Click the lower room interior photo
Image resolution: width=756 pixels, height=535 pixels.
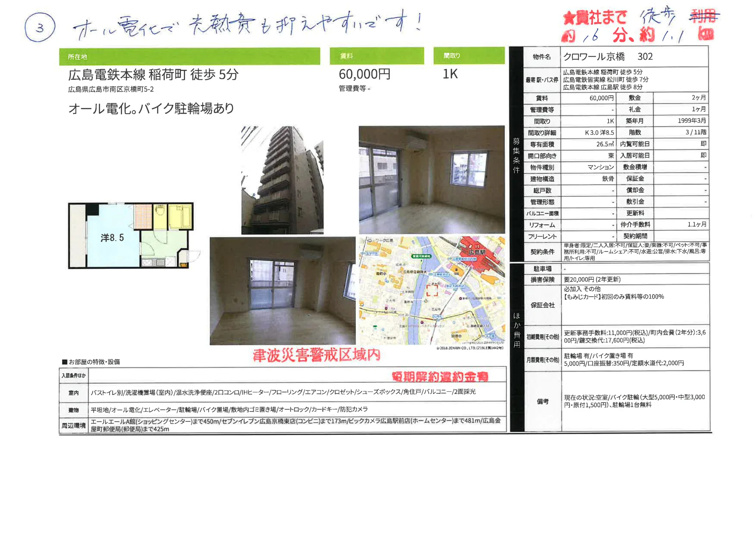tap(282, 291)
